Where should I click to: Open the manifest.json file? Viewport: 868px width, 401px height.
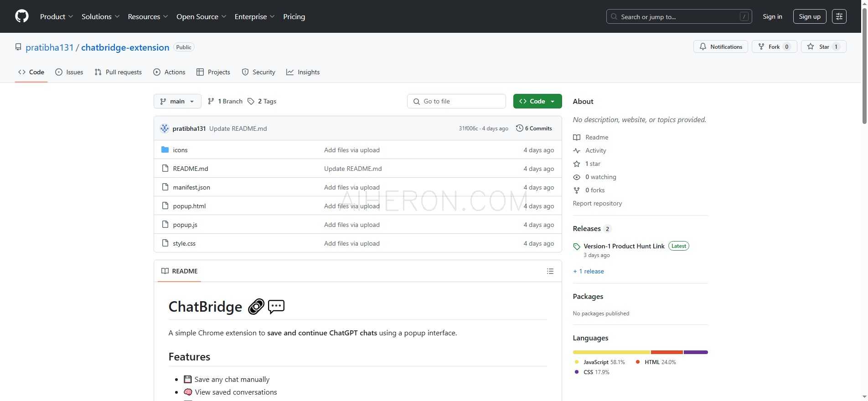point(191,187)
